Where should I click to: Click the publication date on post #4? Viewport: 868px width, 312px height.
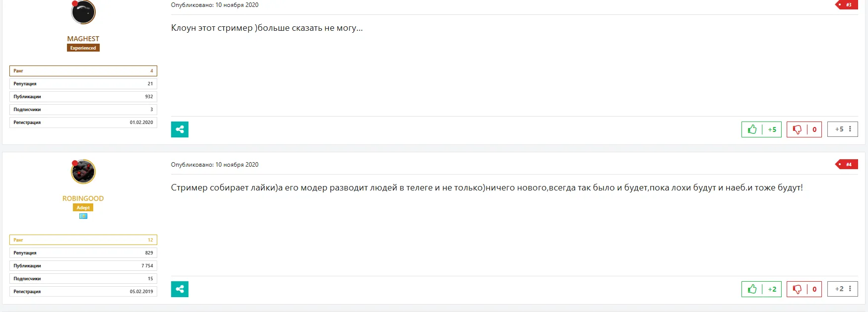pyautogui.click(x=215, y=165)
